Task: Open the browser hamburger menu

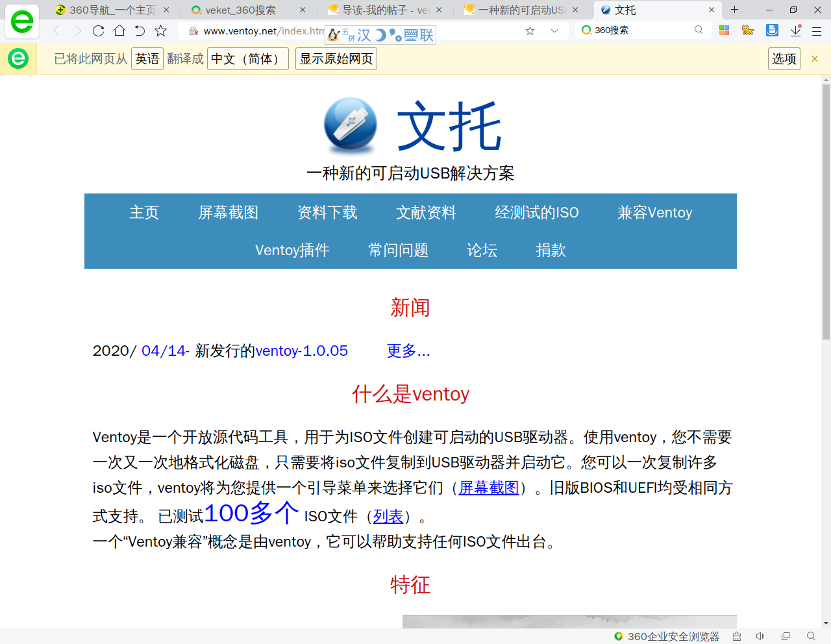Action: click(x=817, y=31)
